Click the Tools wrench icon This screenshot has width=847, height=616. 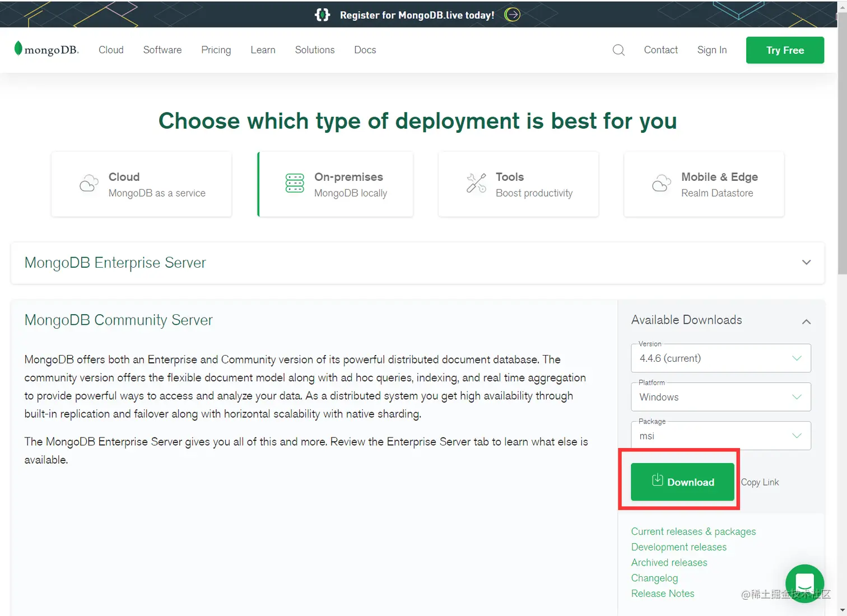pos(476,183)
